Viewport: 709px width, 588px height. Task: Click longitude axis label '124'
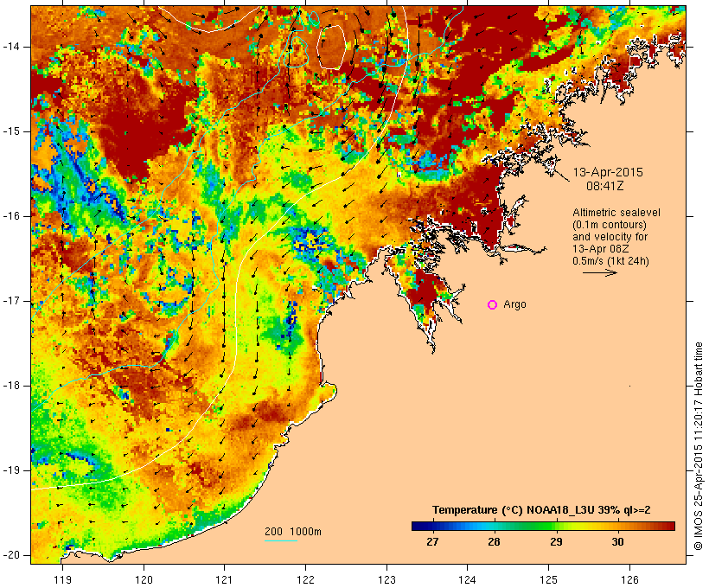tap(467, 579)
